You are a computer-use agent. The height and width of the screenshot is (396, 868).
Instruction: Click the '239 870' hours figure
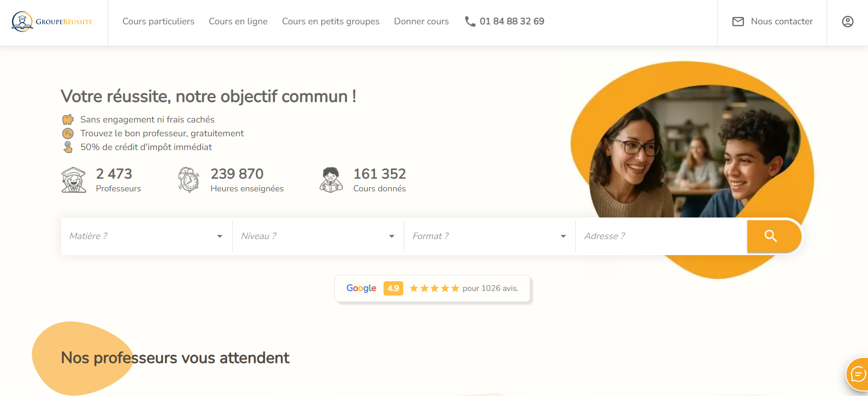pyautogui.click(x=237, y=174)
